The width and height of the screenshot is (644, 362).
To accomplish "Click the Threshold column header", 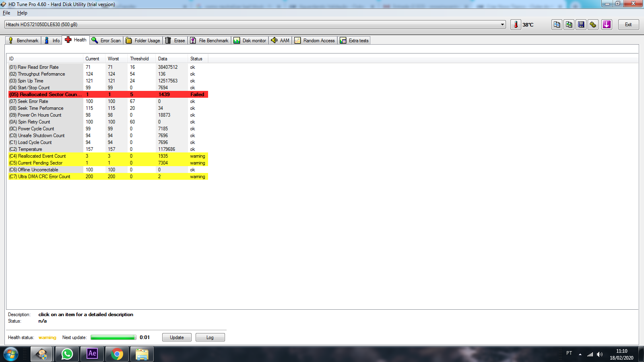I will tap(142, 59).
